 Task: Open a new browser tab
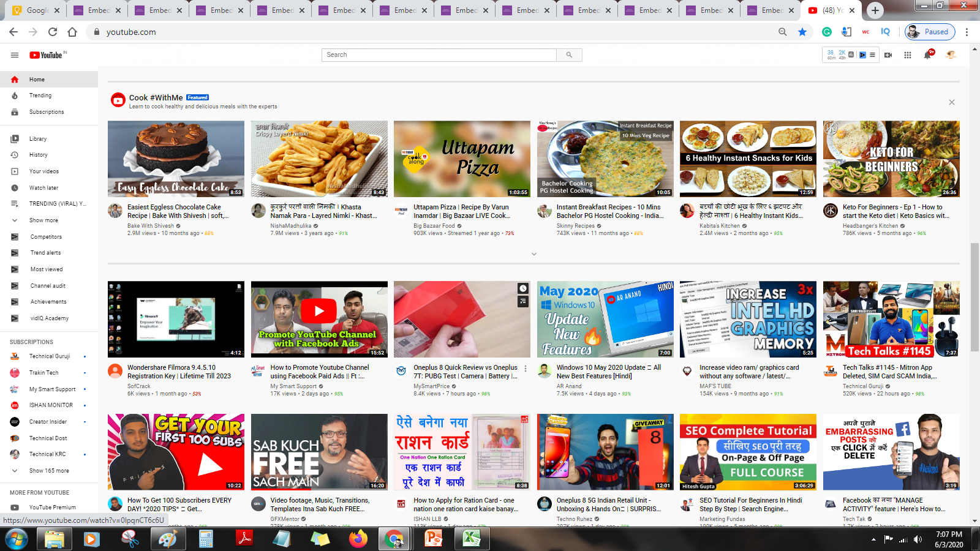click(x=875, y=10)
